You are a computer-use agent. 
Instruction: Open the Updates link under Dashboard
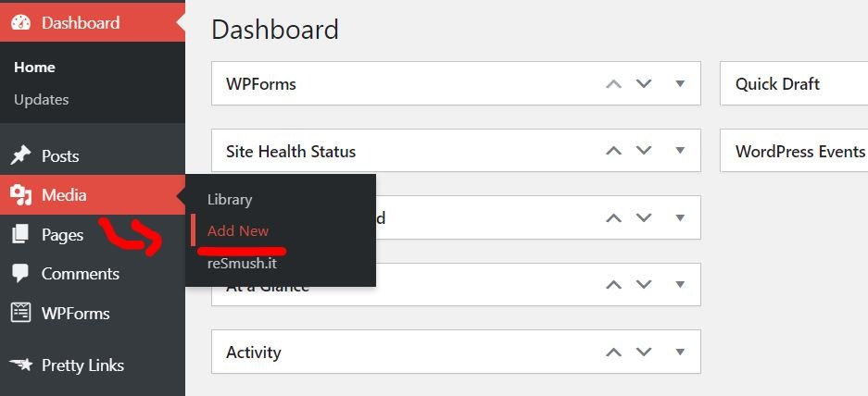[42, 100]
